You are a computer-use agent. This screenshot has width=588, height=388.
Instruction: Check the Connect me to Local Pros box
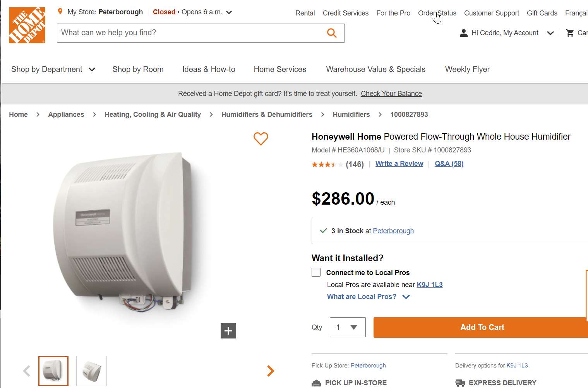coord(316,272)
